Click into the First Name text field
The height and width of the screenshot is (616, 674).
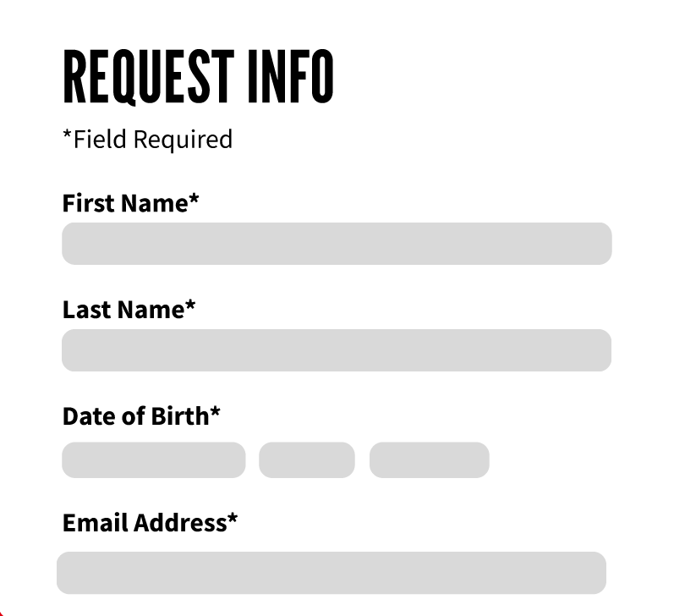pyautogui.click(x=337, y=244)
